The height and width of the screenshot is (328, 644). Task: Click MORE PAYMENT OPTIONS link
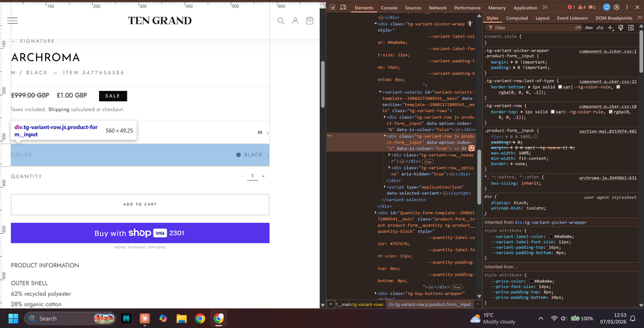(140, 247)
